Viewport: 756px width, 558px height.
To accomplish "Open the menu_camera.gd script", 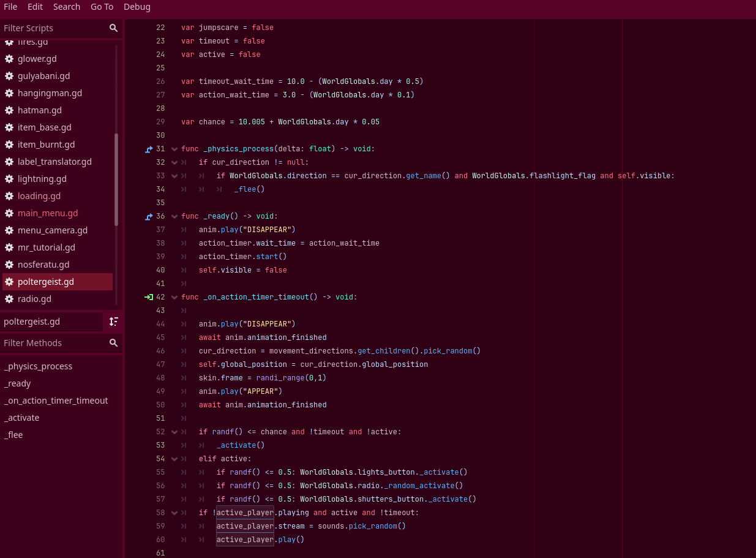I will (x=53, y=230).
